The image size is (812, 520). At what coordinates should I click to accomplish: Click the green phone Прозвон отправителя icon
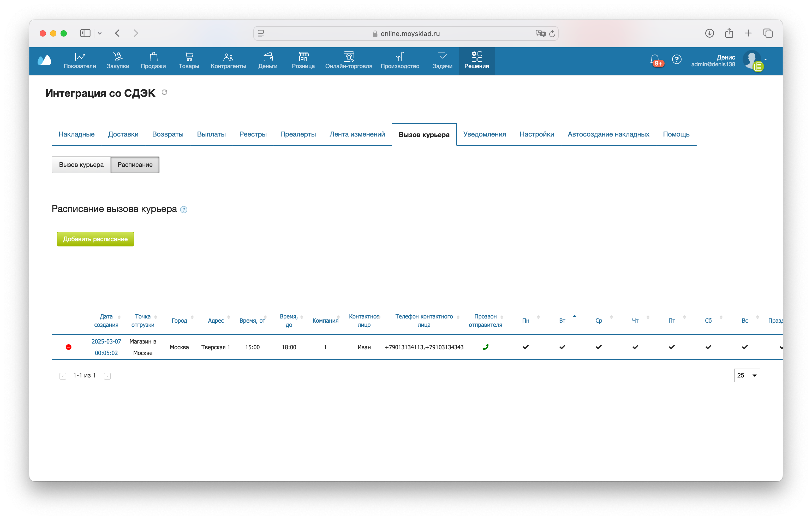(x=485, y=347)
